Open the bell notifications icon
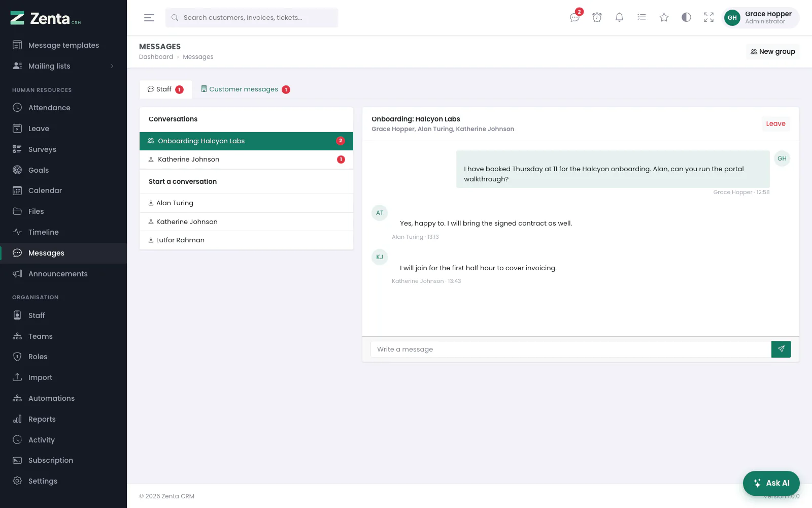 (x=619, y=17)
